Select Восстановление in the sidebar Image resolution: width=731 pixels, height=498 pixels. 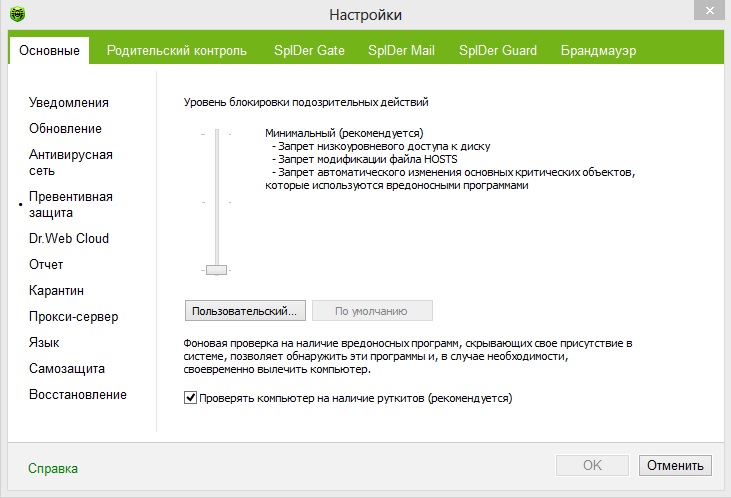[x=78, y=394]
